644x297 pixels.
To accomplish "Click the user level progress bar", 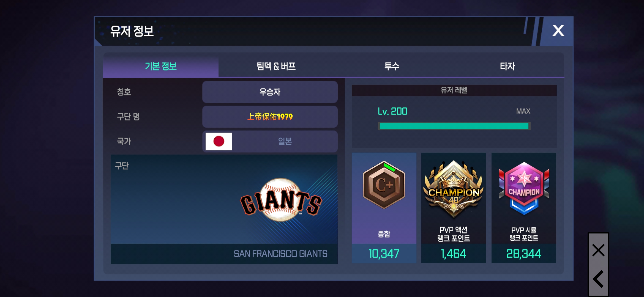I will [x=454, y=126].
